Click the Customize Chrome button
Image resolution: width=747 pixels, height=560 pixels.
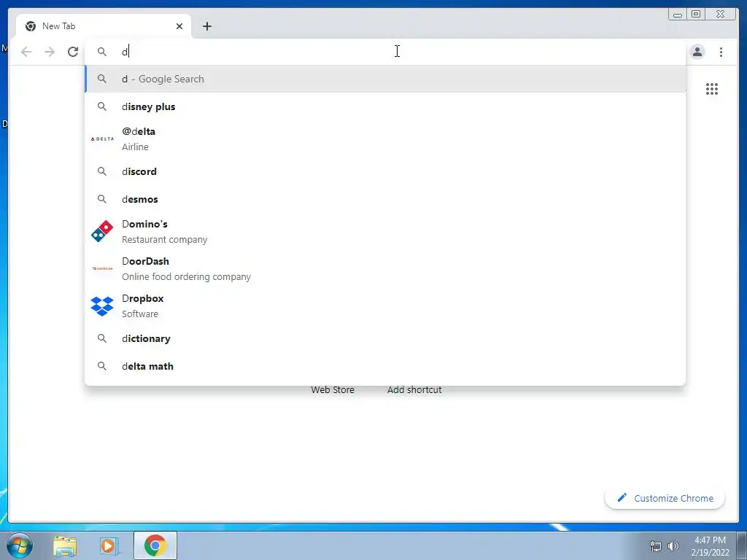(x=665, y=498)
